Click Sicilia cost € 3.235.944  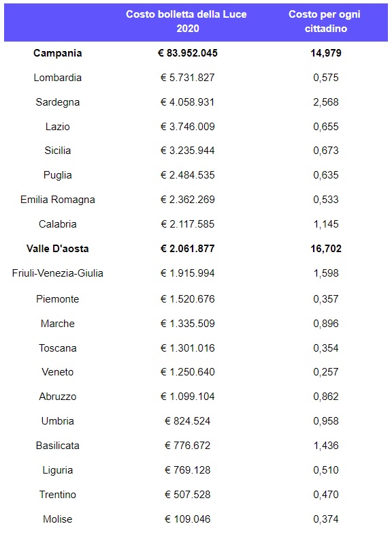tap(187, 151)
